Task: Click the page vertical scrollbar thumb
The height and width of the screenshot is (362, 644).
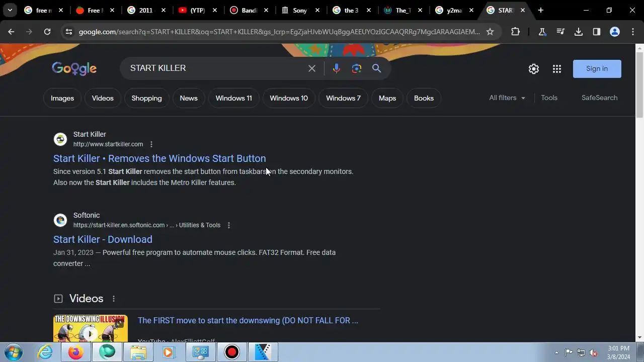Action: coord(639,85)
